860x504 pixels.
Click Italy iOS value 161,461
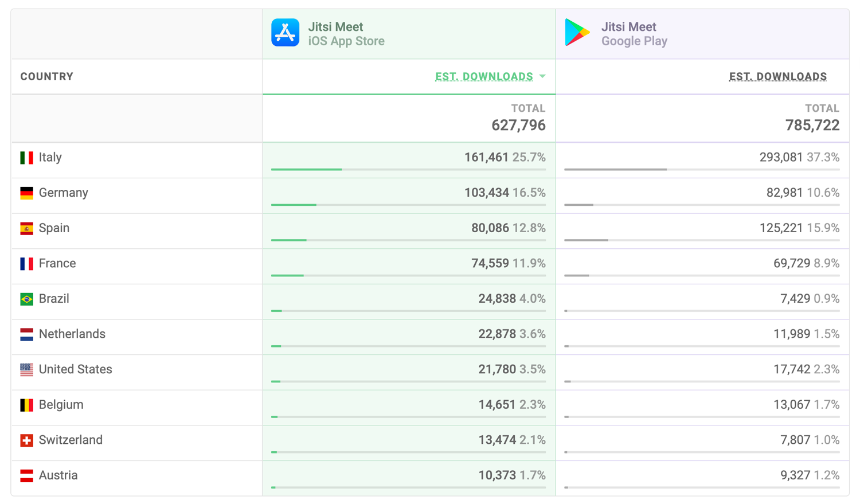pos(487,157)
